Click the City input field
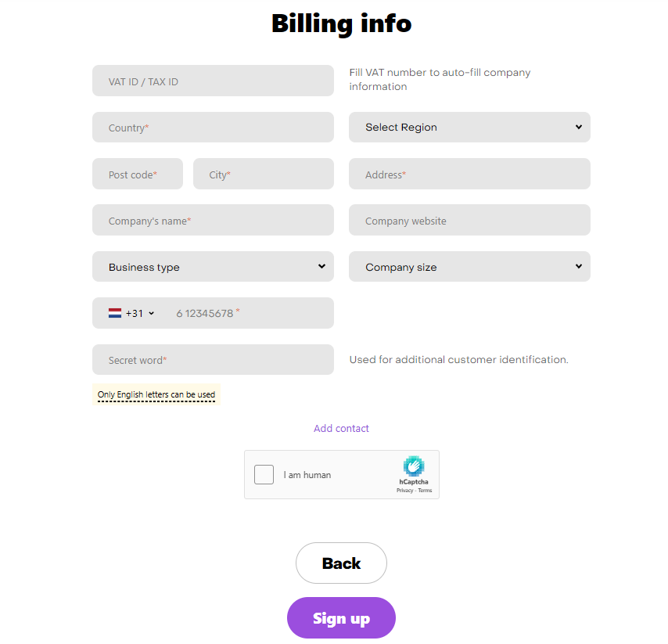 [263, 174]
